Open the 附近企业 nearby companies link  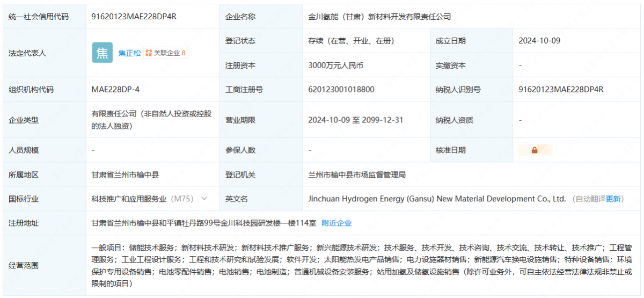336,223
